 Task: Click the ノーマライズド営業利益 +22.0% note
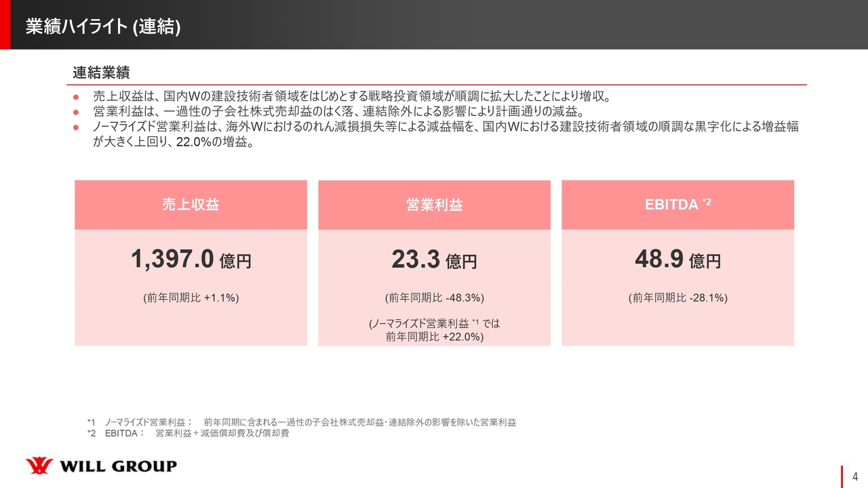(x=434, y=330)
